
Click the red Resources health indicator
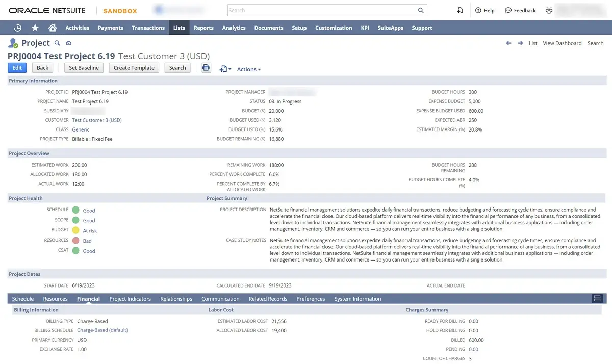pos(75,241)
